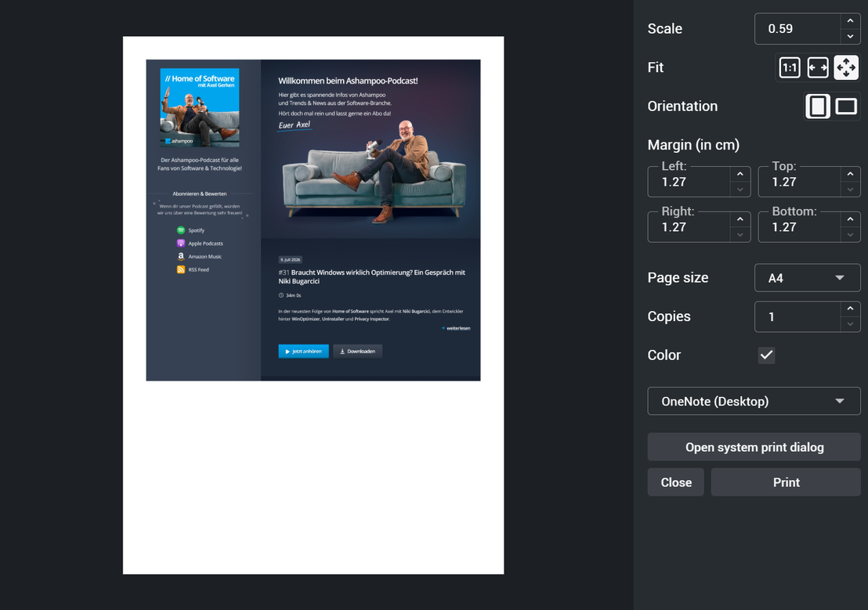The width and height of the screenshot is (868, 610).
Task: Increase the Scale value arrow
Action: 850,21
